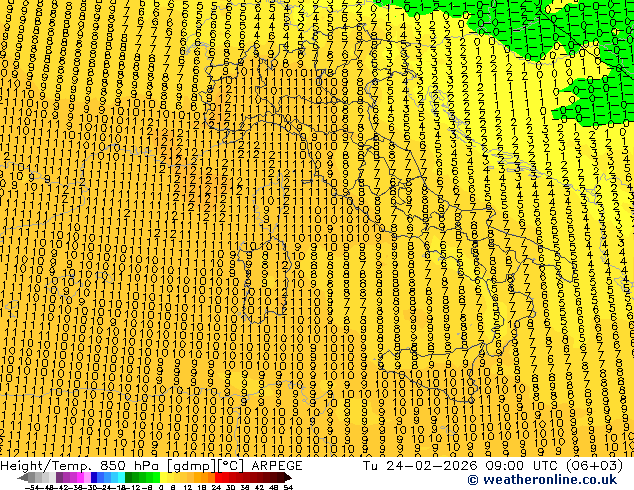
Task: Click the dark maroon right arrow end of legend
Action: pyautogui.click(x=287, y=477)
